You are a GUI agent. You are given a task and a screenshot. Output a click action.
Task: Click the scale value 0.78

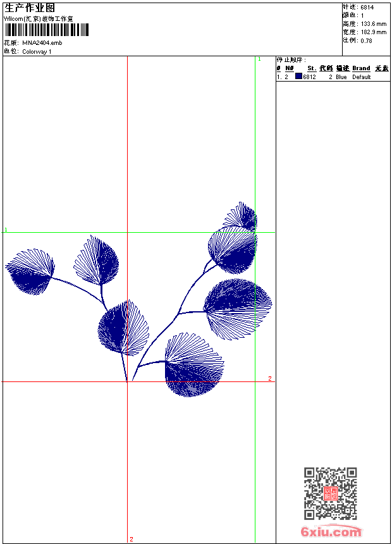[x=366, y=41]
